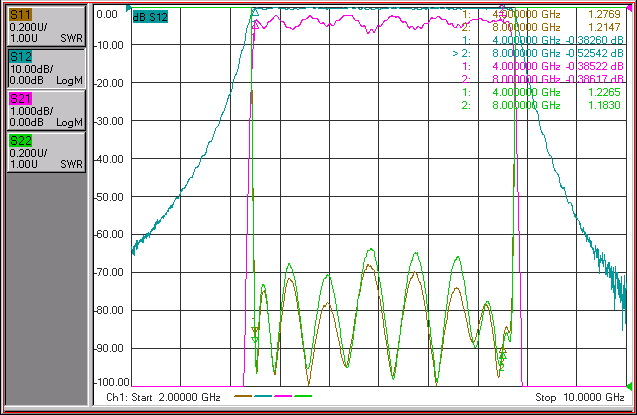
Task: Select the S22 trace status button
Action: pos(46,152)
